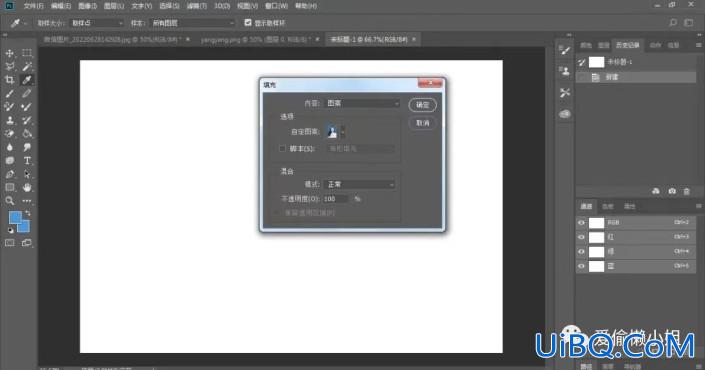Create new snapshot camera icon
The width and height of the screenshot is (705, 370).
point(672,191)
